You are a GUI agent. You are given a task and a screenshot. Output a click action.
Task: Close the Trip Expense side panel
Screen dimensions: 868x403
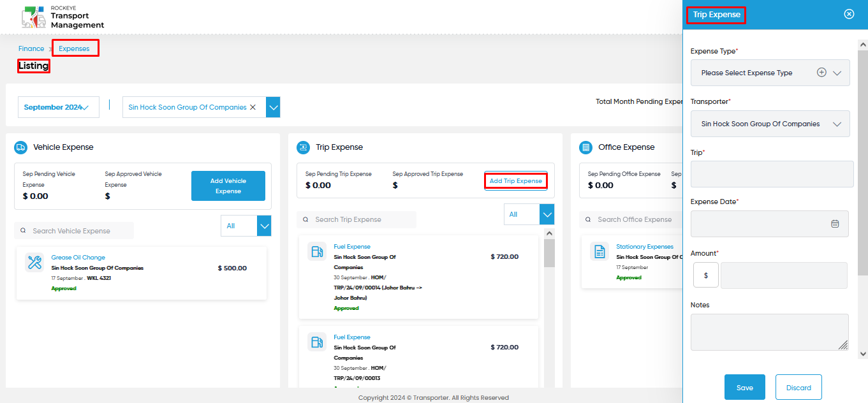tap(849, 14)
